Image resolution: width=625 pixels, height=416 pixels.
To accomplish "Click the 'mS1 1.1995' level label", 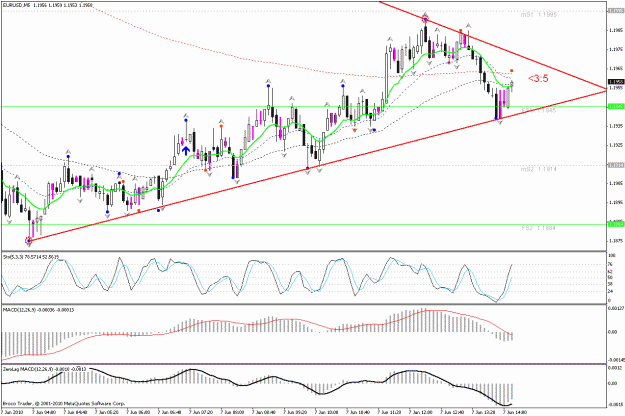I will click(539, 15).
